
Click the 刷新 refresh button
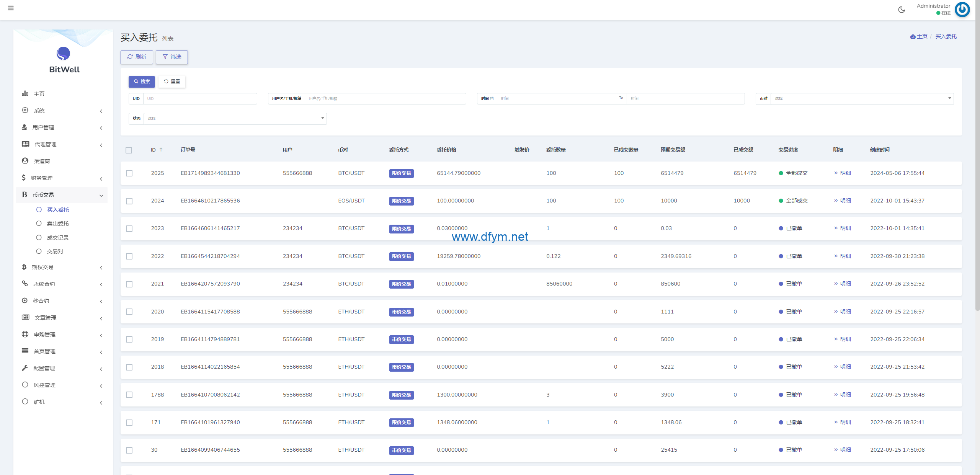click(137, 57)
